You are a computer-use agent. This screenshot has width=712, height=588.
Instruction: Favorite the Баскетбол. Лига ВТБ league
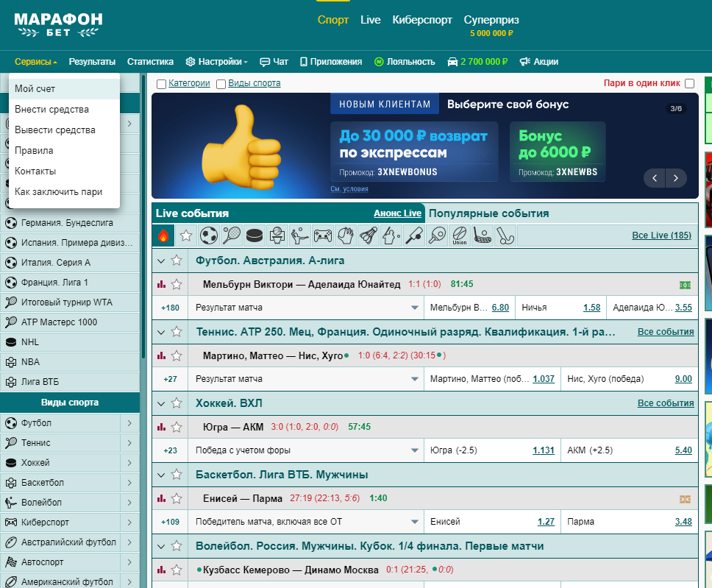tap(177, 475)
